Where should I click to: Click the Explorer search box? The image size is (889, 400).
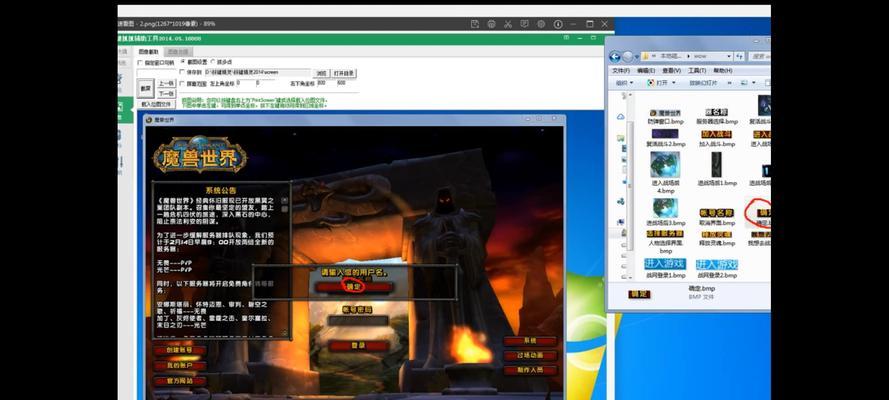point(759,57)
